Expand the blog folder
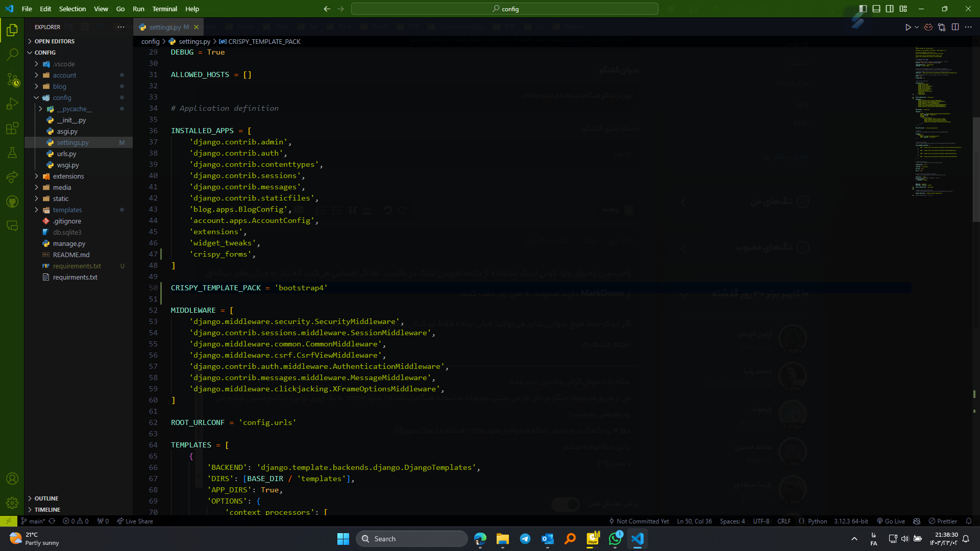 (x=79, y=86)
